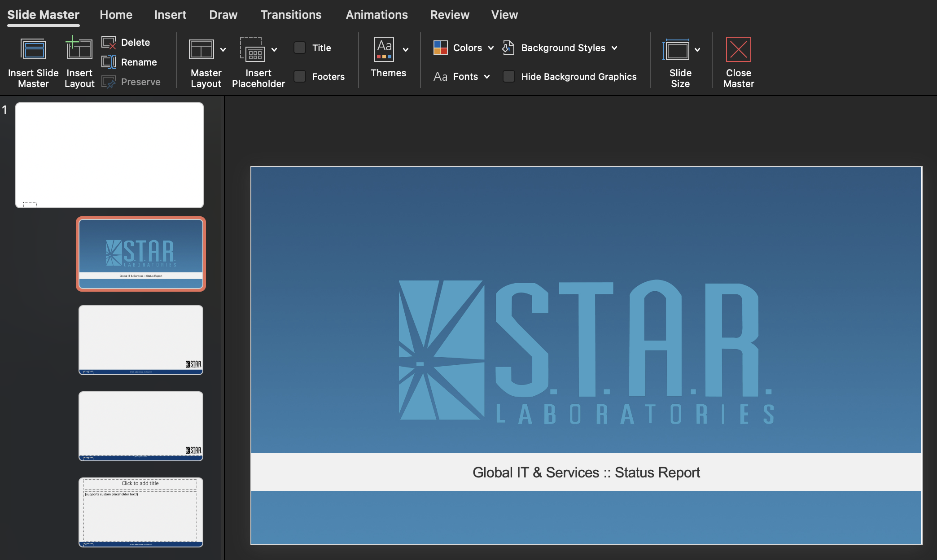Screen dimensions: 937x560
Task: Click the Insert Placeholder icon
Action: tap(253, 49)
